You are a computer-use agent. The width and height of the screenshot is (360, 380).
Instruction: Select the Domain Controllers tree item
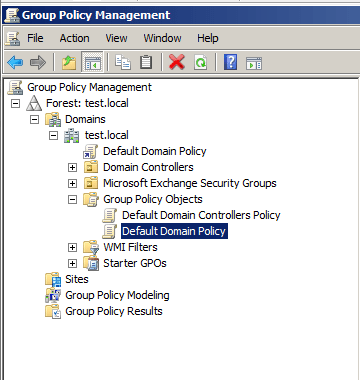pyautogui.click(x=148, y=167)
